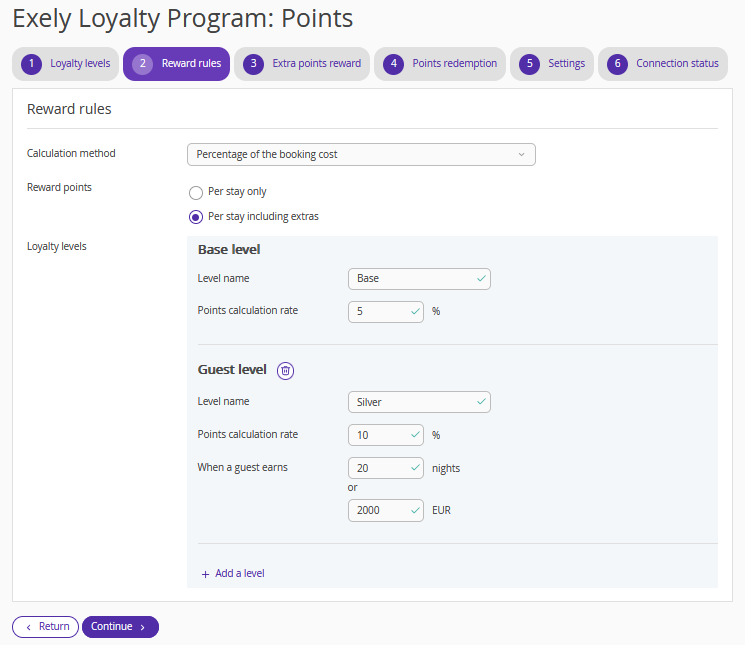Click step 3 number badge
This screenshot has width=745, height=645.
[x=253, y=64]
